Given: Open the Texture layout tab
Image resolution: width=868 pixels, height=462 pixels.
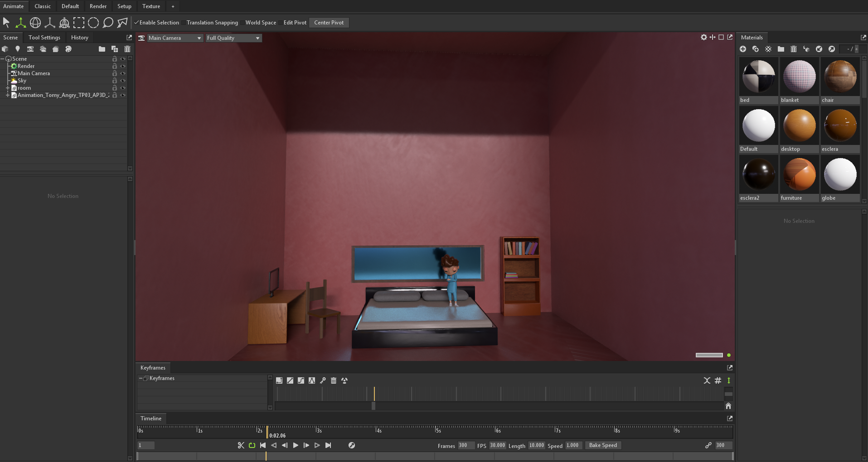Looking at the screenshot, I should click(x=151, y=6).
